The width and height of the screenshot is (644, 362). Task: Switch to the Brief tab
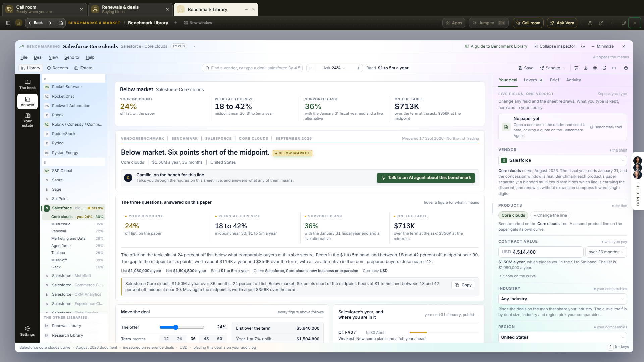pos(554,80)
